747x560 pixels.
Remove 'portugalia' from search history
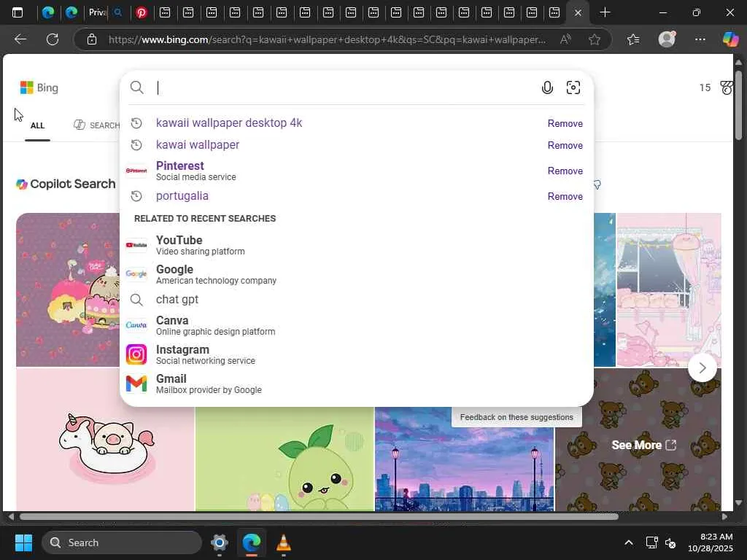tap(565, 196)
